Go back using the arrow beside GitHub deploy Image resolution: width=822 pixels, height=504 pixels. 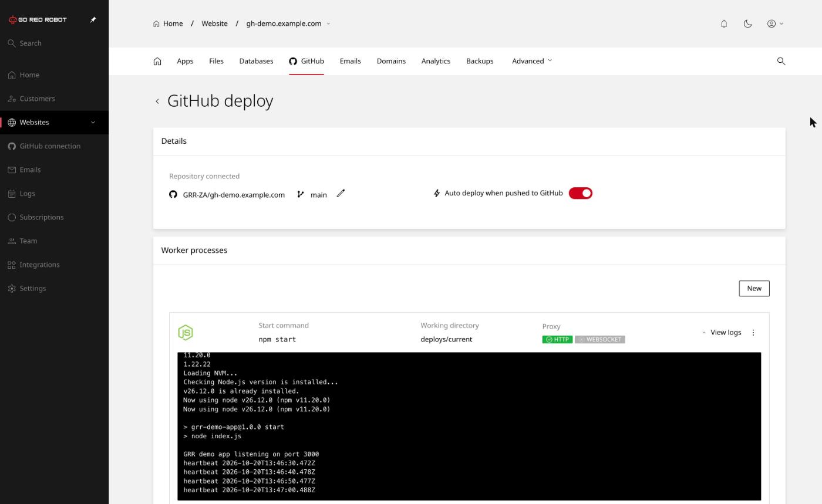coord(157,102)
